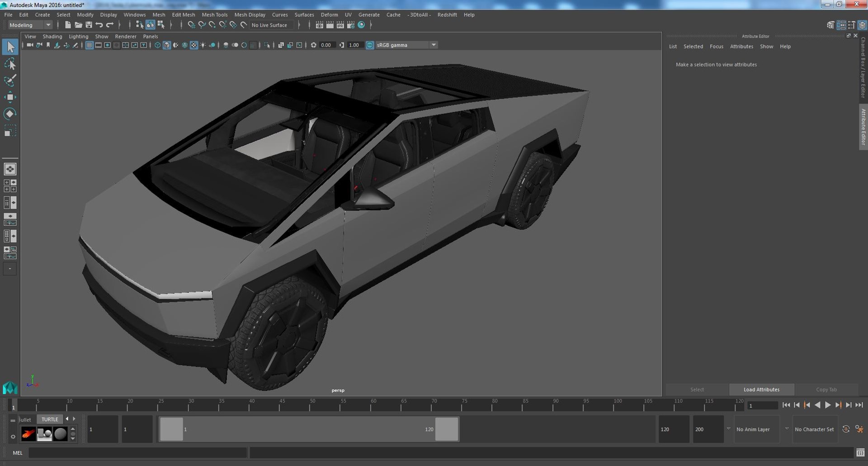The image size is (868, 466).
Task: Enable Snap to points magnet
Action: (x=212, y=25)
